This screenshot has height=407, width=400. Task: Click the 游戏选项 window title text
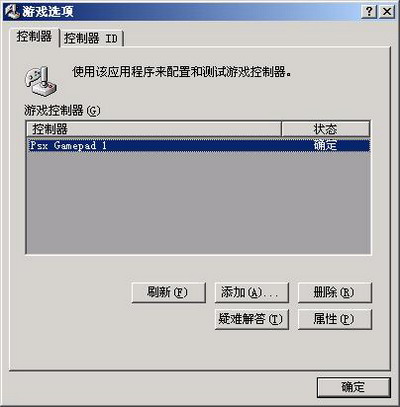point(48,12)
